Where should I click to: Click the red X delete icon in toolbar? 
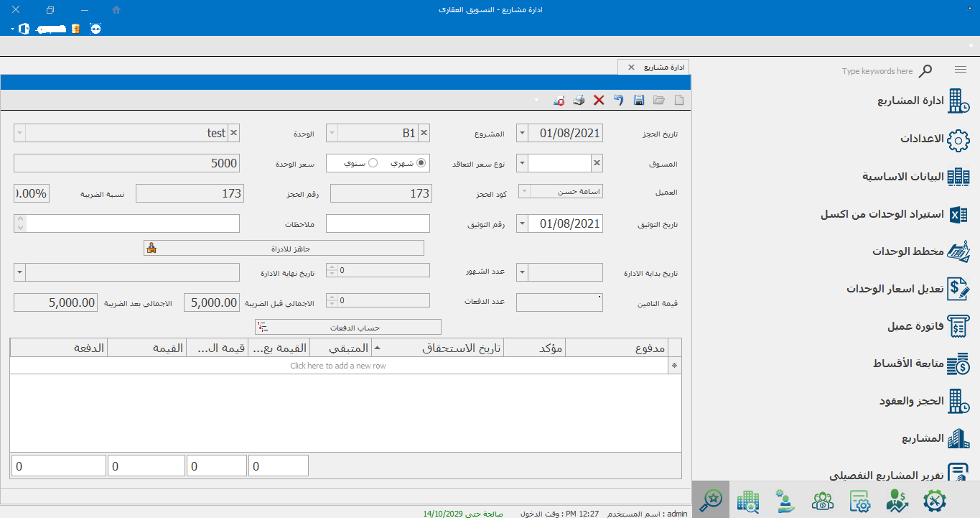[x=599, y=101]
